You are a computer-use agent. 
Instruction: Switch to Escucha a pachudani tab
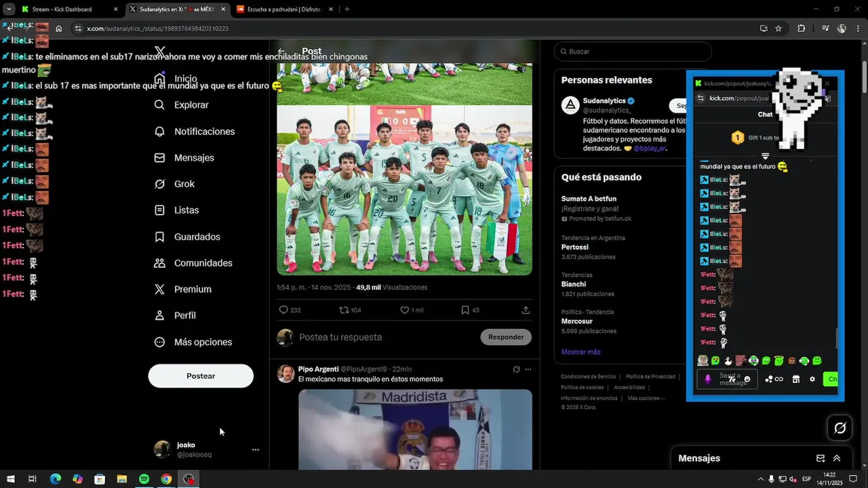283,9
